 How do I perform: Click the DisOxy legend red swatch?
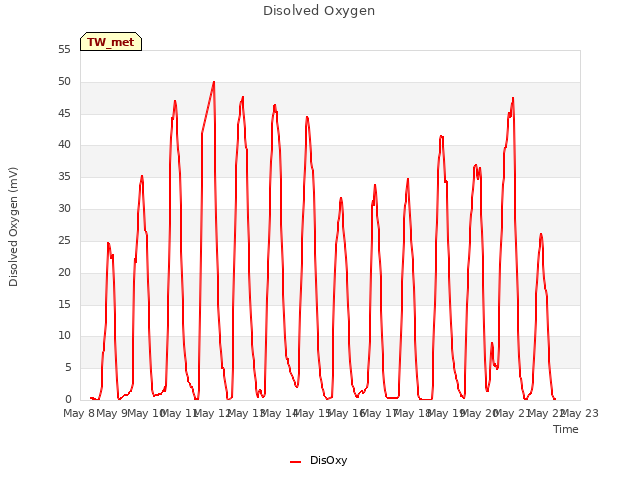click(295, 462)
